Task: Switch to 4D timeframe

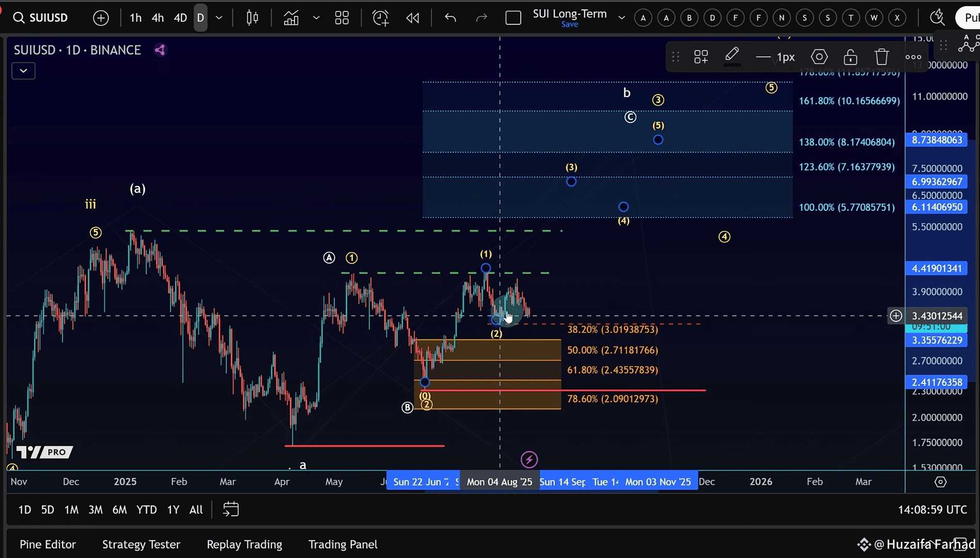Action: click(180, 18)
